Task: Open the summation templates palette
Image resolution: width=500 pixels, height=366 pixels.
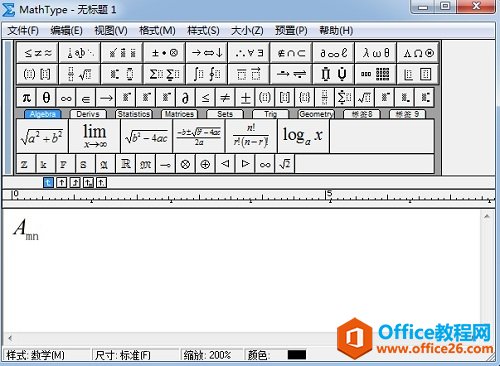Action: pyautogui.click(x=165, y=74)
